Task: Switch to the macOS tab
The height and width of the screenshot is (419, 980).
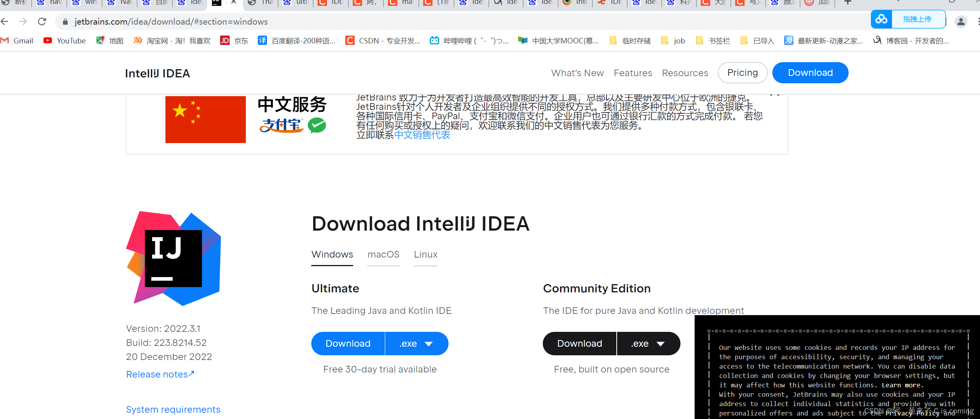Action: [x=383, y=254]
